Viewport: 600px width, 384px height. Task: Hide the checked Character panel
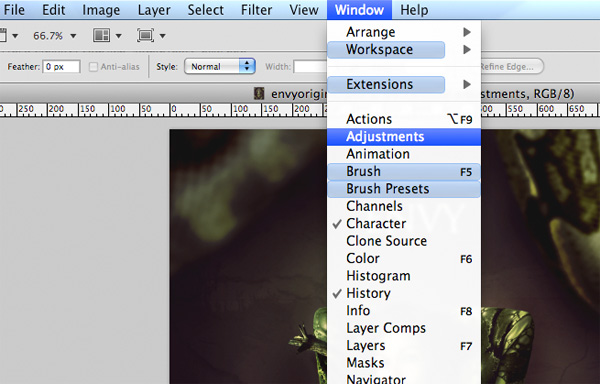tap(404, 224)
